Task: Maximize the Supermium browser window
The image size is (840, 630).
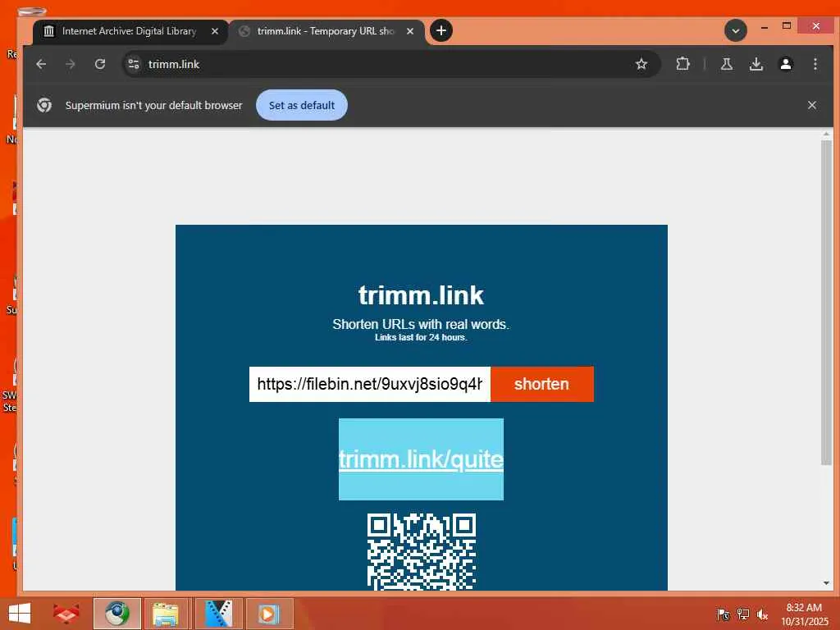Action: tap(787, 25)
